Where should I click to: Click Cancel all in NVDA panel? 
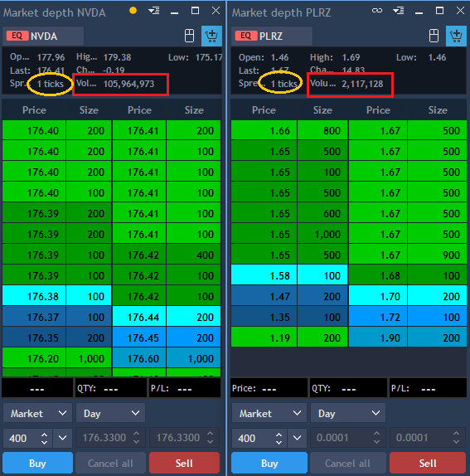point(110,463)
